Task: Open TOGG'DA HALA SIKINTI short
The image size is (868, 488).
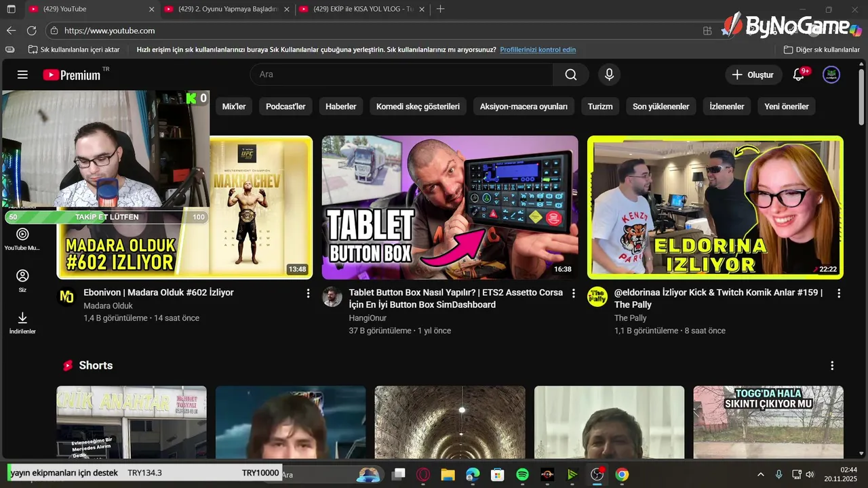Action: 768,422
